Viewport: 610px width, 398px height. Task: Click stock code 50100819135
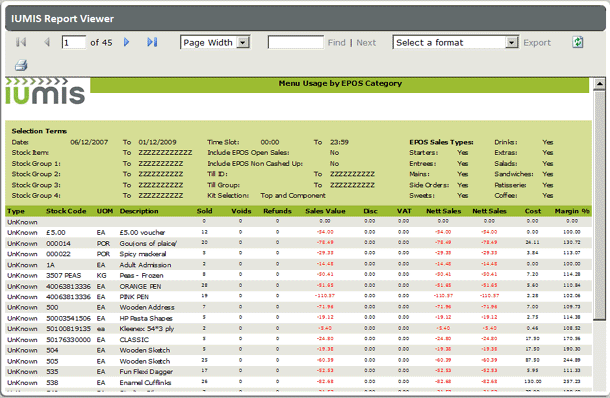pos(68,329)
